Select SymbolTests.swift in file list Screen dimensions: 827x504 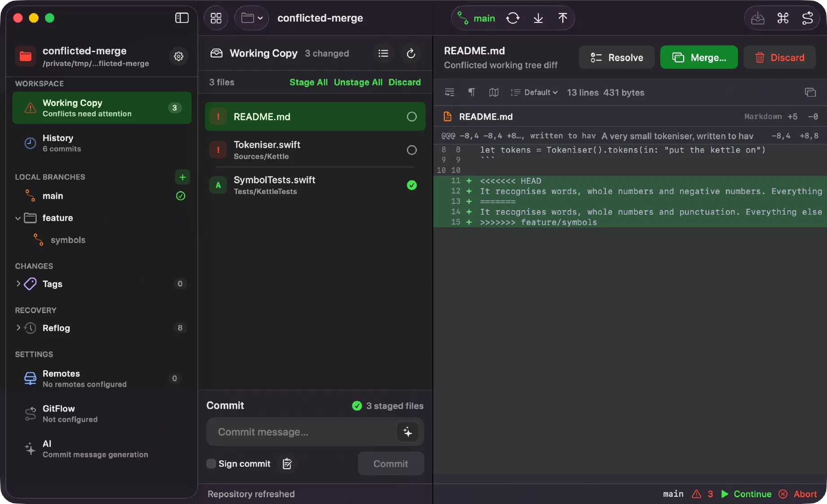[315, 185]
